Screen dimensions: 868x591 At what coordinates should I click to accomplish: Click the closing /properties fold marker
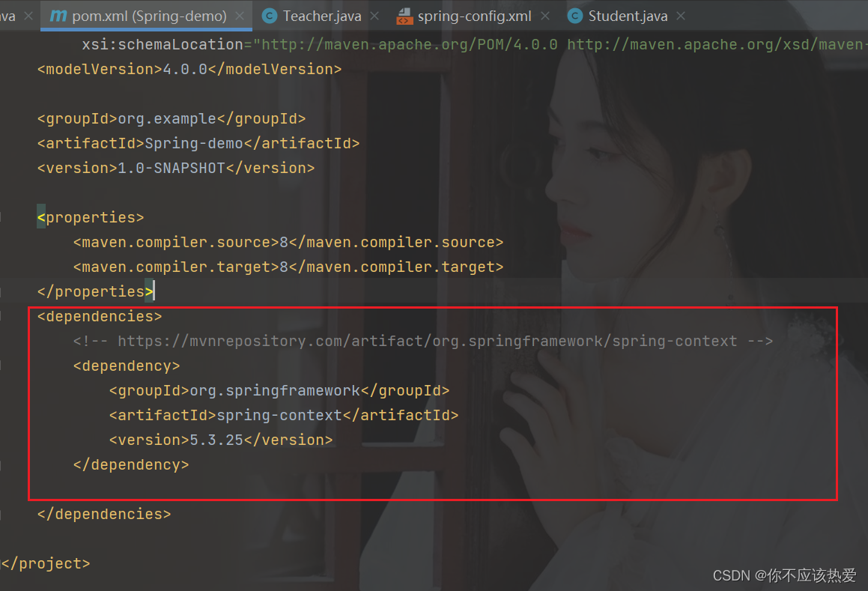(1, 291)
